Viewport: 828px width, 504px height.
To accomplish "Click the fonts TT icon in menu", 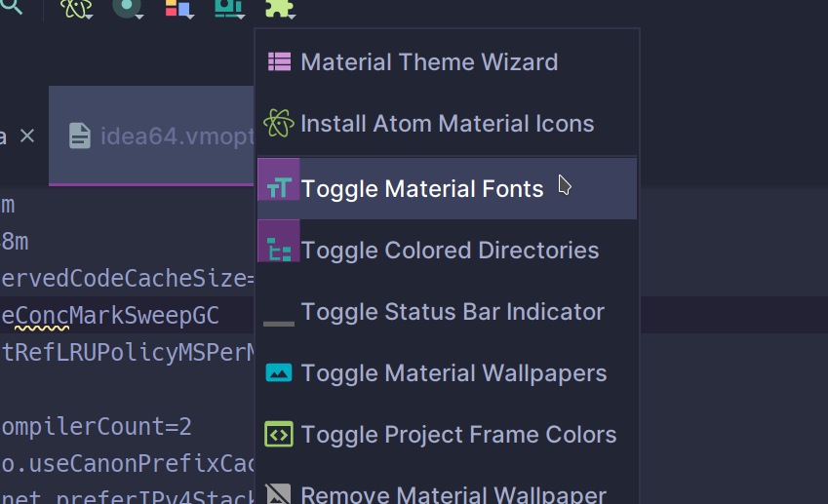I will tap(279, 187).
